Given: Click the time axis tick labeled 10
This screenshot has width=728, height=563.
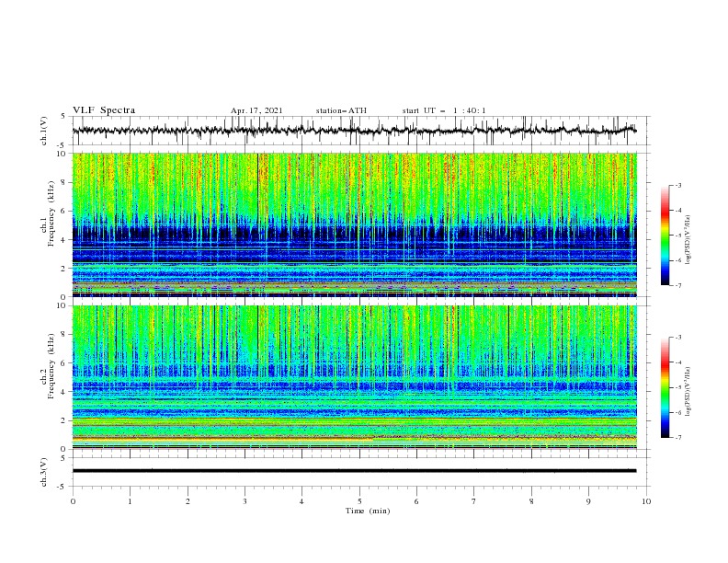Looking at the screenshot, I should click(646, 501).
